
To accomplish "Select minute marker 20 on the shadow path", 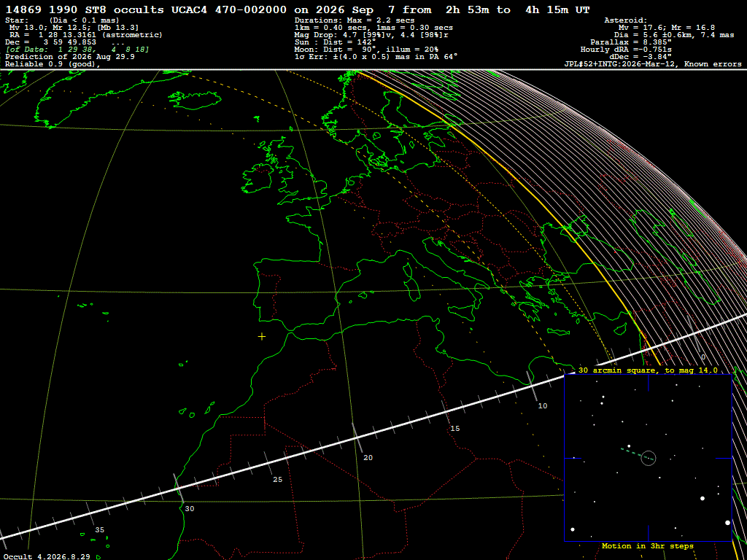I will click(368, 458).
